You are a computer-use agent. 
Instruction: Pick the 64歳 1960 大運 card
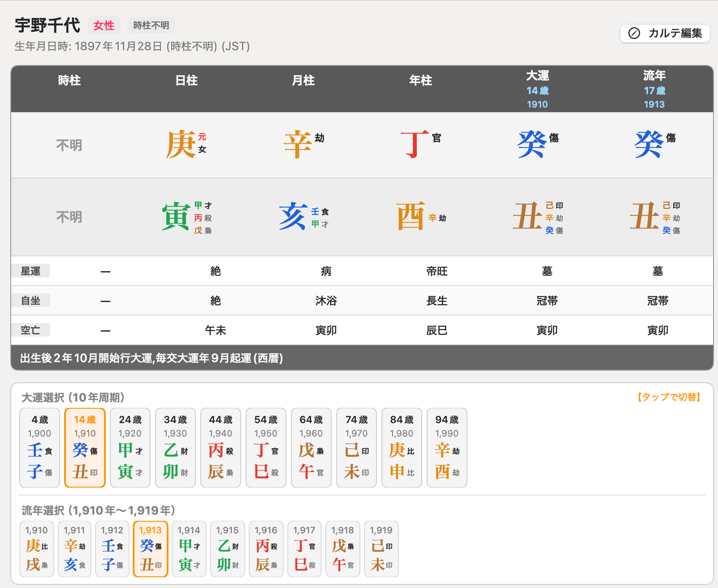[x=311, y=447]
